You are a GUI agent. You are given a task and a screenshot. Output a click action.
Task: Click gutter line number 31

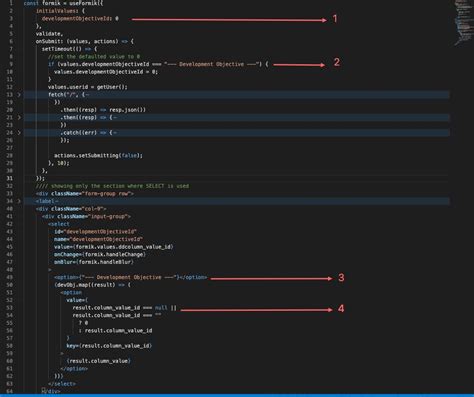tap(10, 178)
